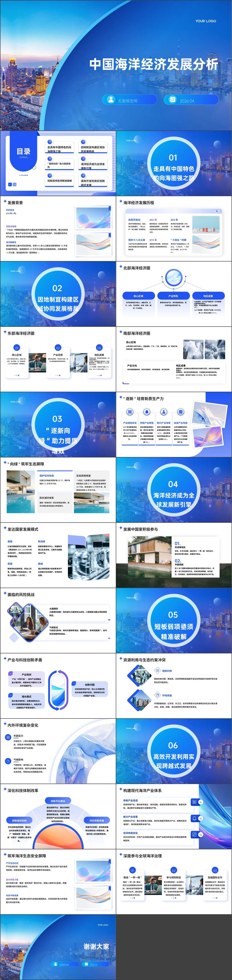The height and width of the screenshot is (980, 232).
Task: Click the 党的十八大以来 heading
Action: point(137,240)
